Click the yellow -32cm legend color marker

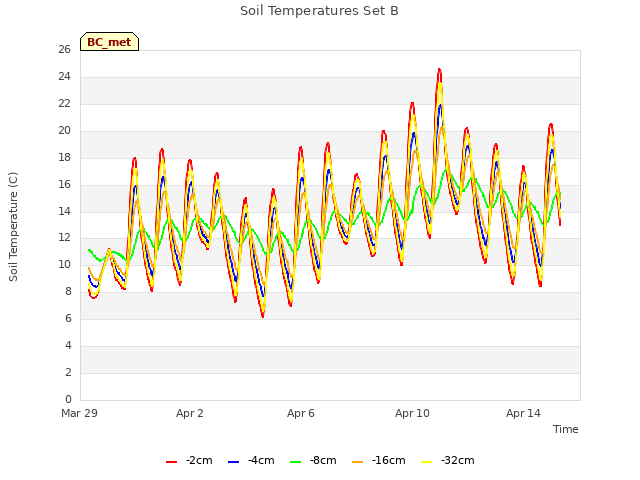426,462
